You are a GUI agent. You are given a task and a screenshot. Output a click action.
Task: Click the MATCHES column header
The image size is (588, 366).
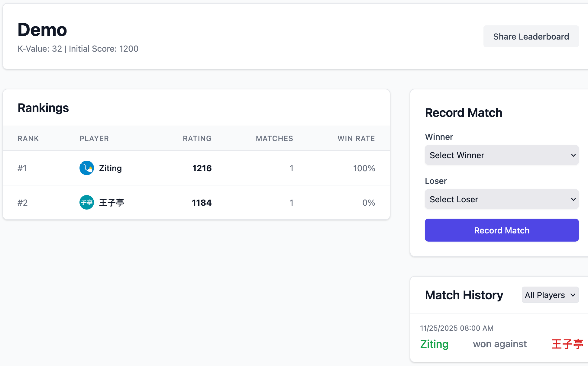(274, 139)
